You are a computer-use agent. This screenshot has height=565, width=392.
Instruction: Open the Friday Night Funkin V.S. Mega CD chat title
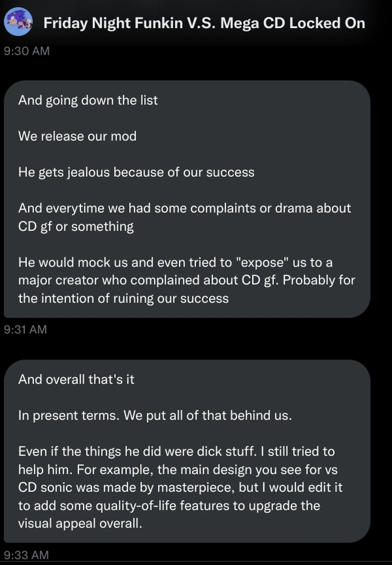204,23
